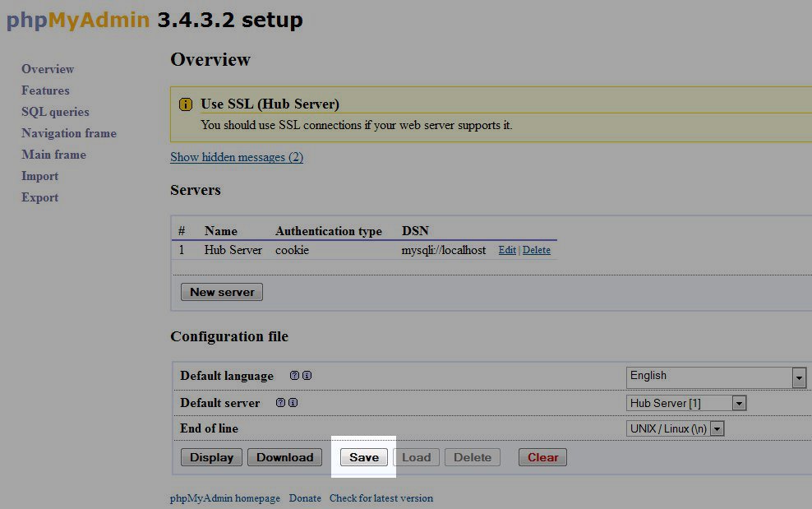Click the help icon beside Default server
812x509 pixels.
(x=280, y=403)
